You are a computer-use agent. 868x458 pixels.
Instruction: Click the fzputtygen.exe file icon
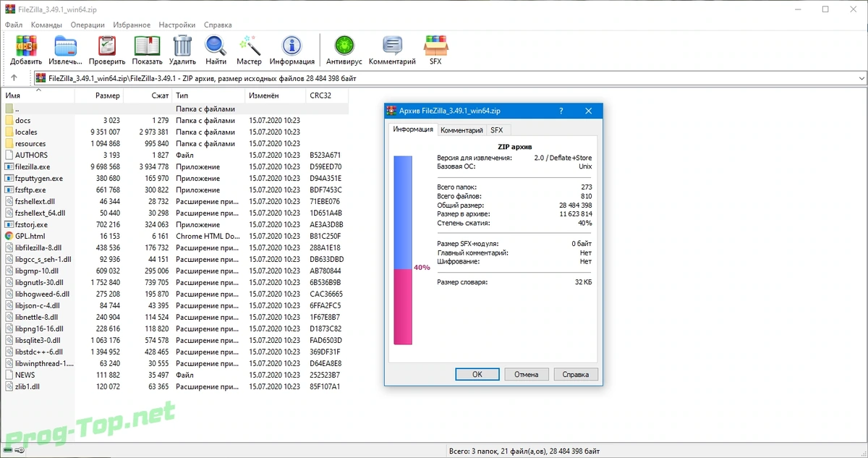coord(9,178)
